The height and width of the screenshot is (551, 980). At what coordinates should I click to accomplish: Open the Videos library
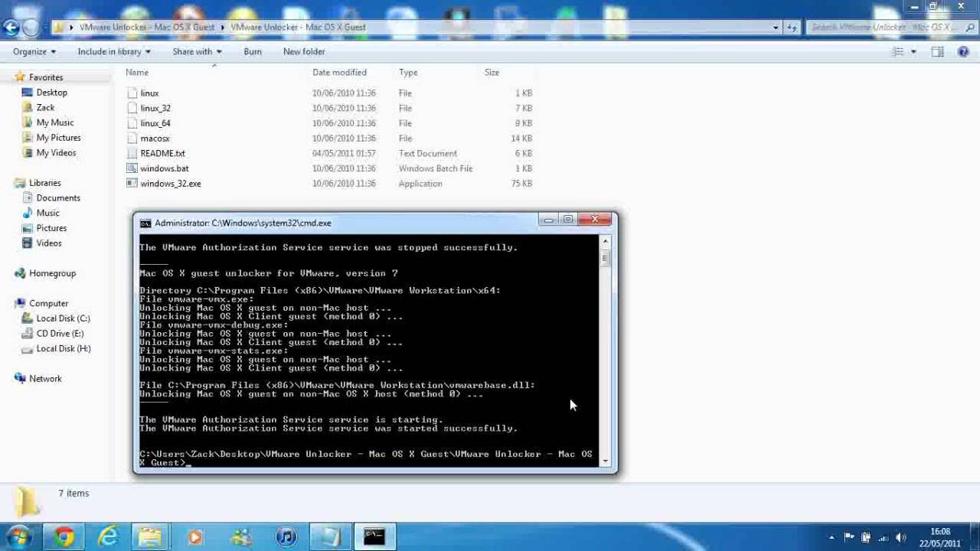click(49, 243)
